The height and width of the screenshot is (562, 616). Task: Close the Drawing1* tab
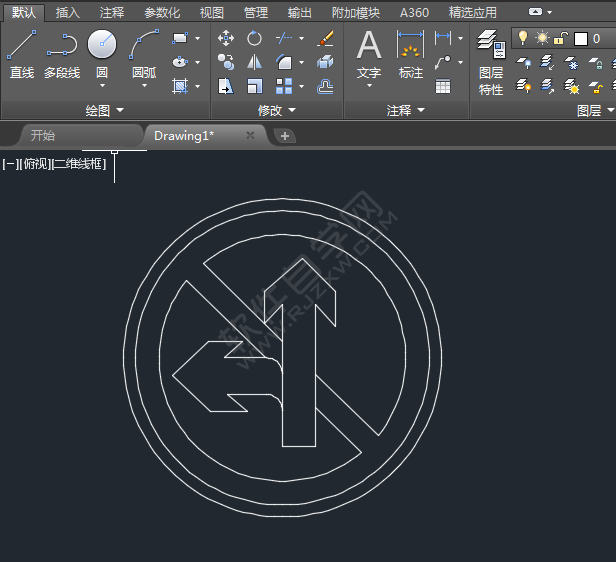click(x=250, y=135)
